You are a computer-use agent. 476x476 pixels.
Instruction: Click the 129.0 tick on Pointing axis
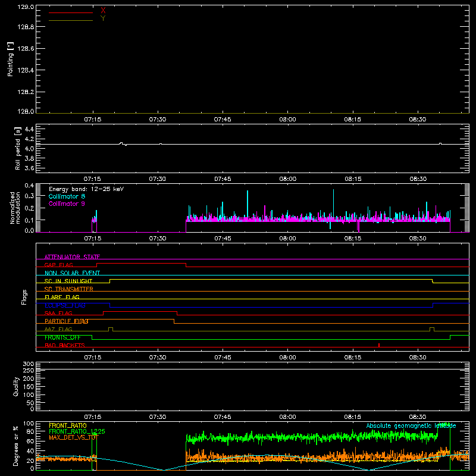26,7
